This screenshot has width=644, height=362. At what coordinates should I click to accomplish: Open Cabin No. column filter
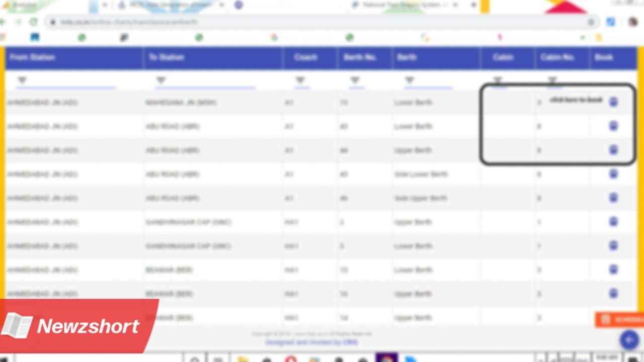552,80
